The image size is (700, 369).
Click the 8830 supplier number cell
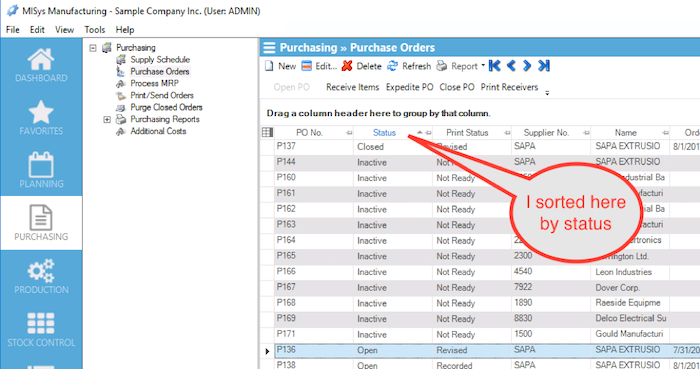click(551, 319)
